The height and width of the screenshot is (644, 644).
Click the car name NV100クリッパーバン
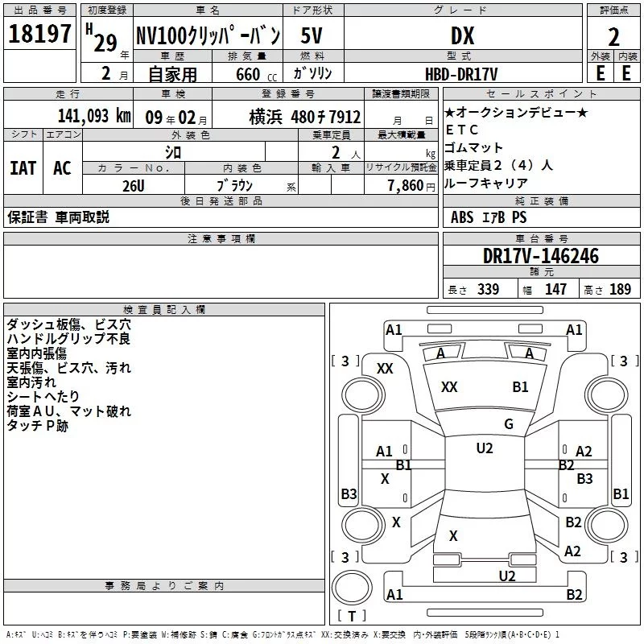[208, 35]
